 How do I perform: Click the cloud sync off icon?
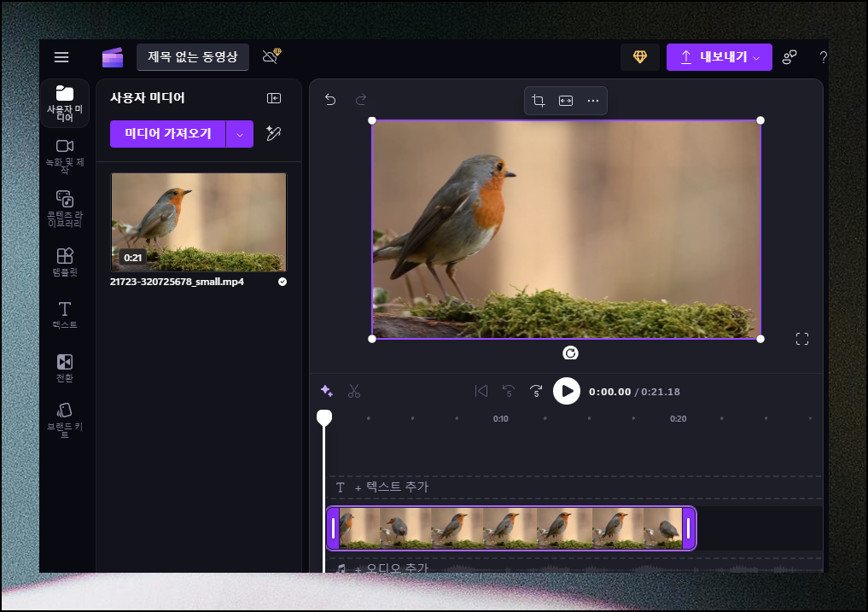[x=271, y=56]
